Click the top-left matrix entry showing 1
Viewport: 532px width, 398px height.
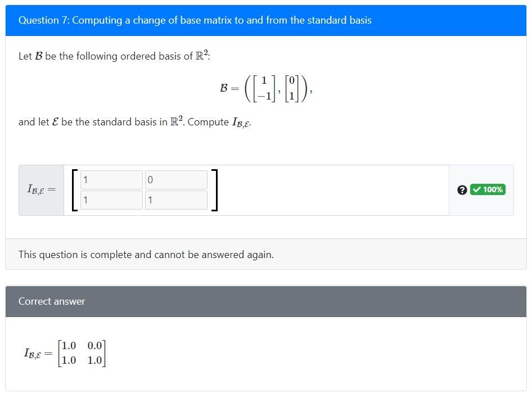pos(111,179)
